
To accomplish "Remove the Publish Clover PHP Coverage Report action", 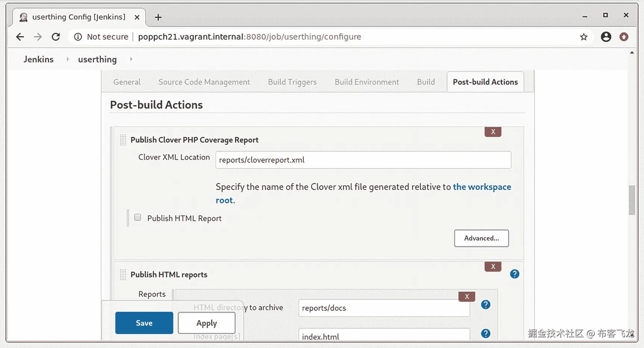I will [493, 132].
